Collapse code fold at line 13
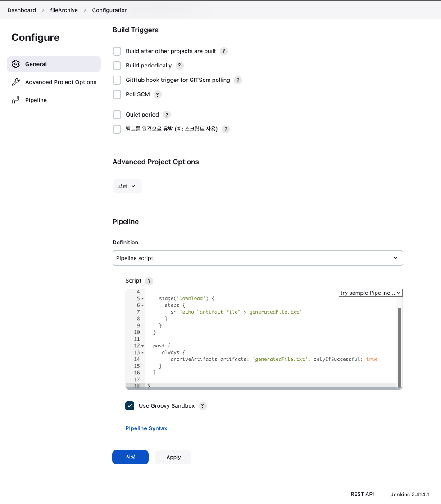The width and height of the screenshot is (441, 504). 142,353
